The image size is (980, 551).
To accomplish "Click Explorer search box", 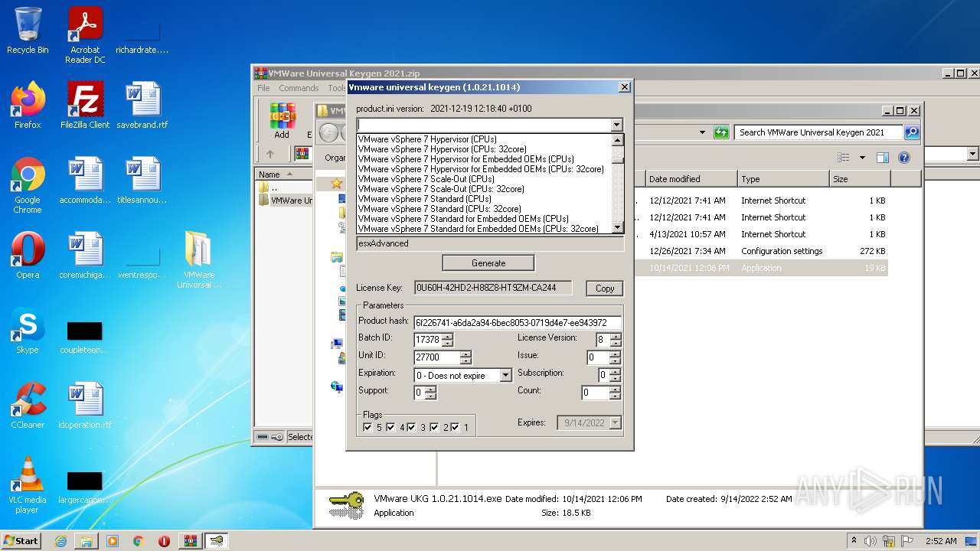I will coord(818,132).
